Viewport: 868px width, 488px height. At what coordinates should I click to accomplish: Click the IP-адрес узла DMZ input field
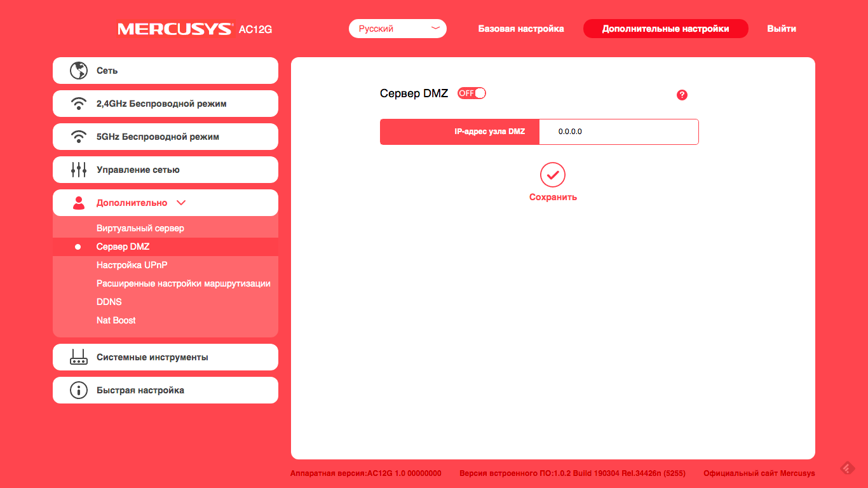(x=618, y=132)
